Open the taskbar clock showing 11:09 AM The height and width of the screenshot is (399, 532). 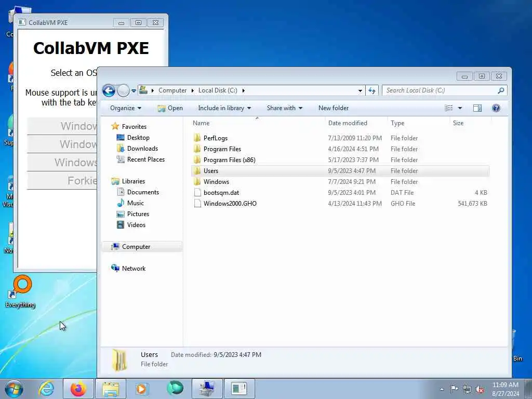pos(505,389)
